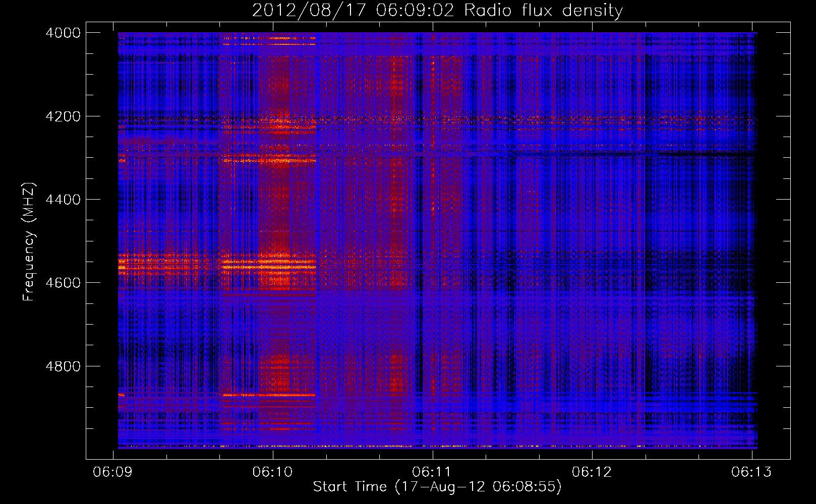The height and width of the screenshot is (504, 816).
Task: Click the 4000 frequency axis label
Action: coord(63,33)
